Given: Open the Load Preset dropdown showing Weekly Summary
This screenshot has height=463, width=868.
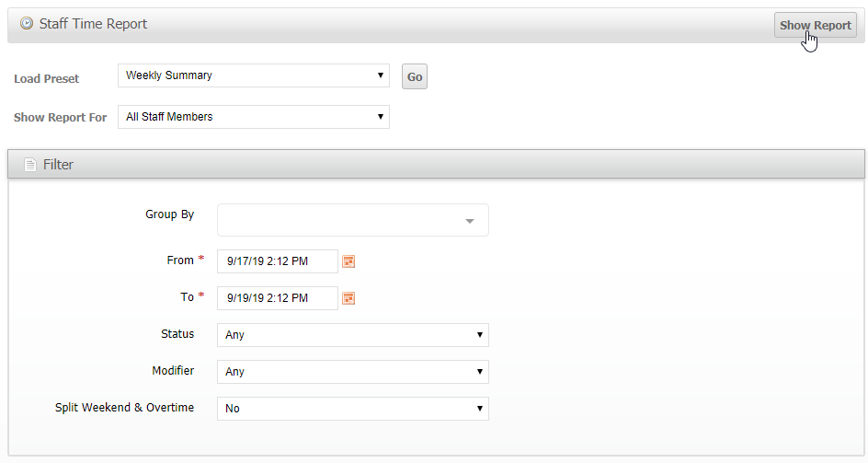Looking at the screenshot, I should [x=253, y=75].
